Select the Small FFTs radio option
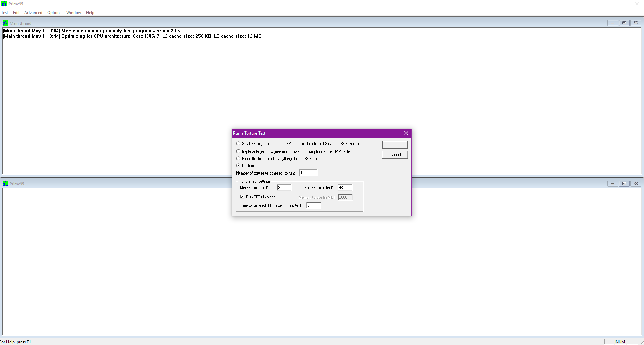 [x=238, y=143]
